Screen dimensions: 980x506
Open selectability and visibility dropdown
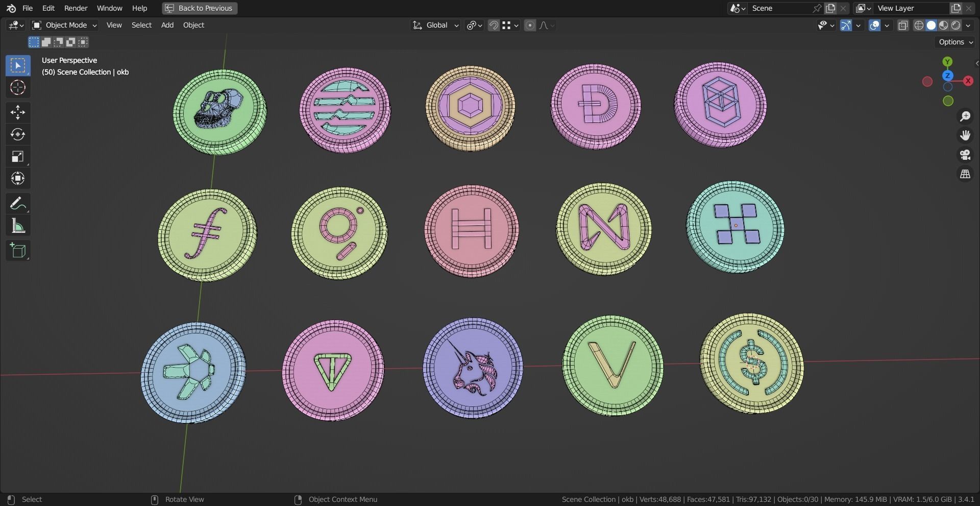click(825, 25)
